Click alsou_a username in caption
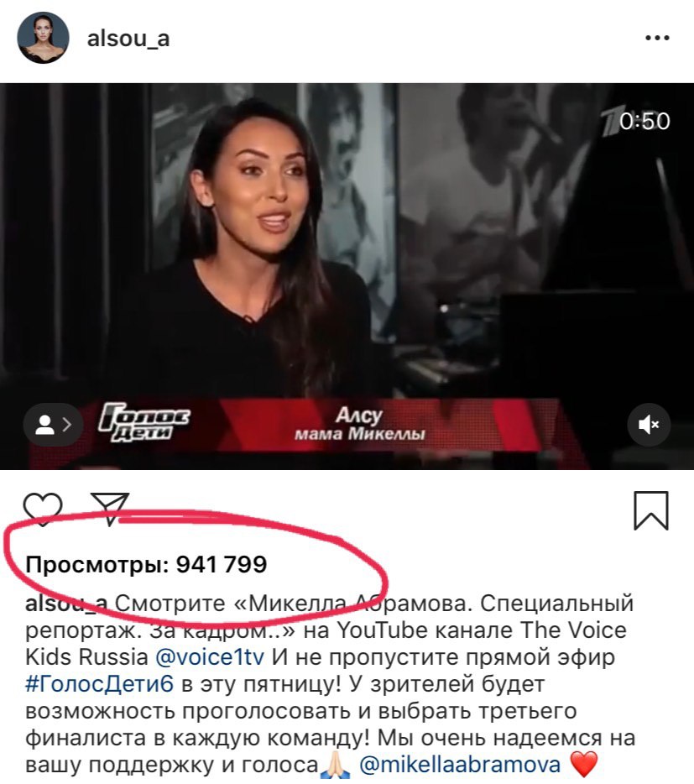This screenshot has height=784, width=694. tap(66, 604)
